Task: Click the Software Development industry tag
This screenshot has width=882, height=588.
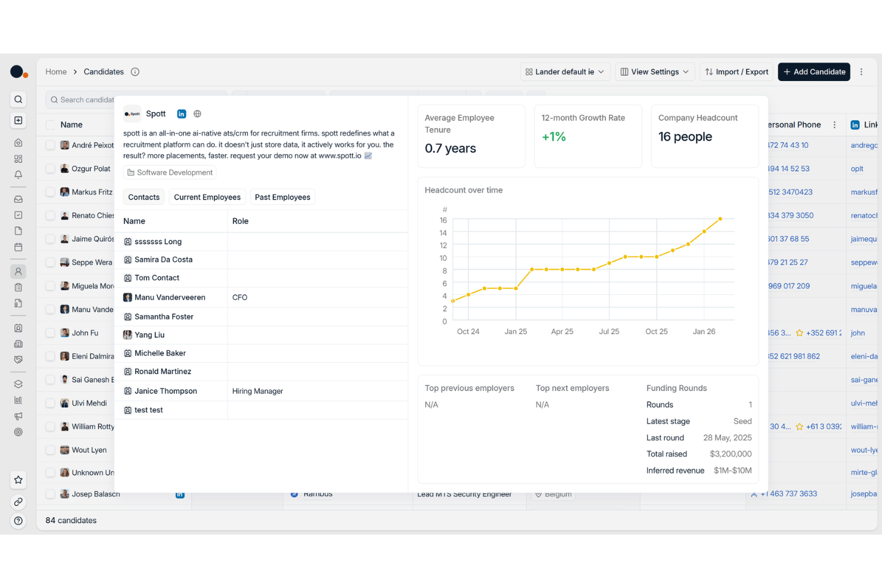Action: [x=170, y=173]
